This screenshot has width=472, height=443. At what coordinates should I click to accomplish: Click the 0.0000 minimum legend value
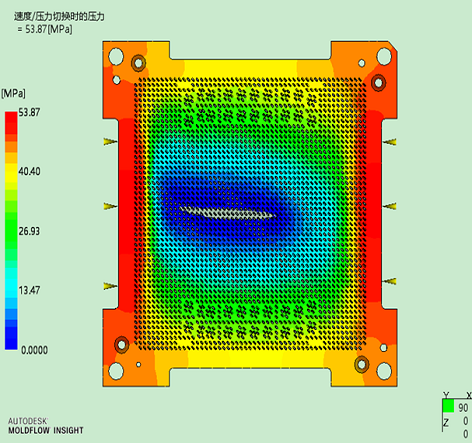34,350
